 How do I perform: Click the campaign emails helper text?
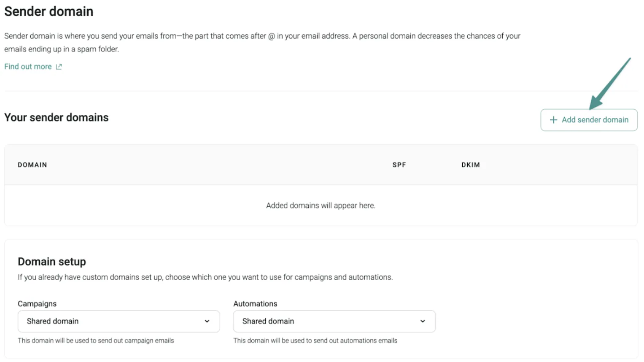(96, 340)
